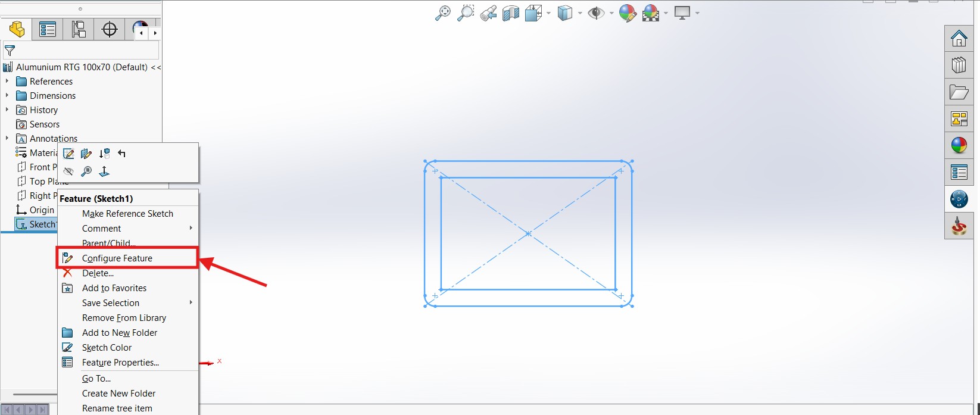Open SOLIDWORKS Resources home icon
The height and width of the screenshot is (415, 980).
point(959,39)
